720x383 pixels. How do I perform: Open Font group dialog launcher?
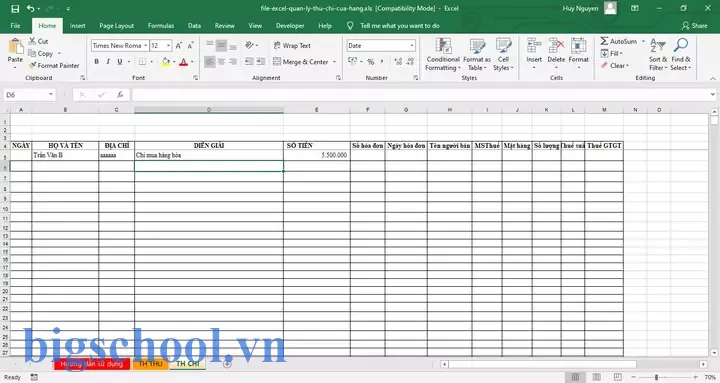pos(196,78)
